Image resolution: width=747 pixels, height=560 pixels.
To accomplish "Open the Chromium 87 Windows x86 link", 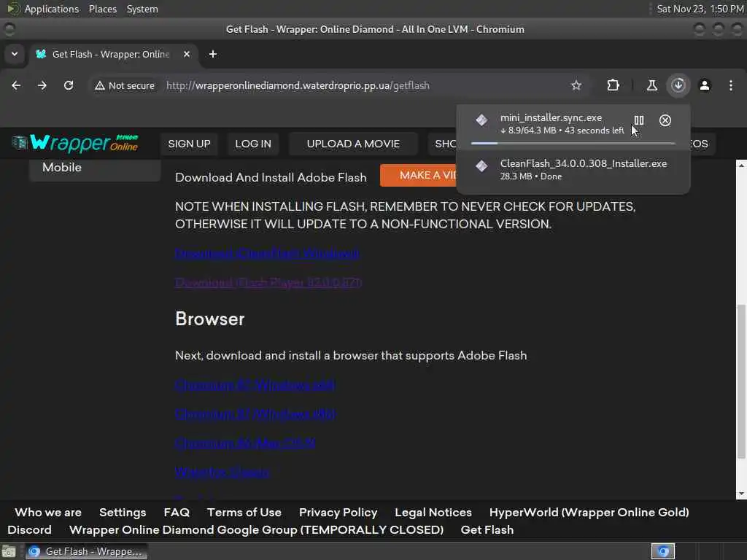I will [255, 414].
